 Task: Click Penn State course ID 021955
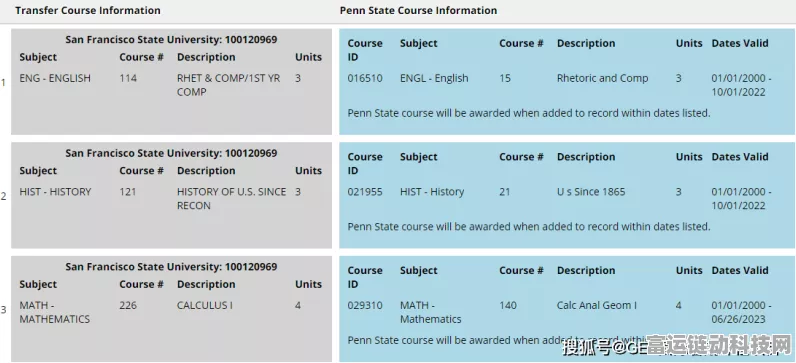(365, 192)
